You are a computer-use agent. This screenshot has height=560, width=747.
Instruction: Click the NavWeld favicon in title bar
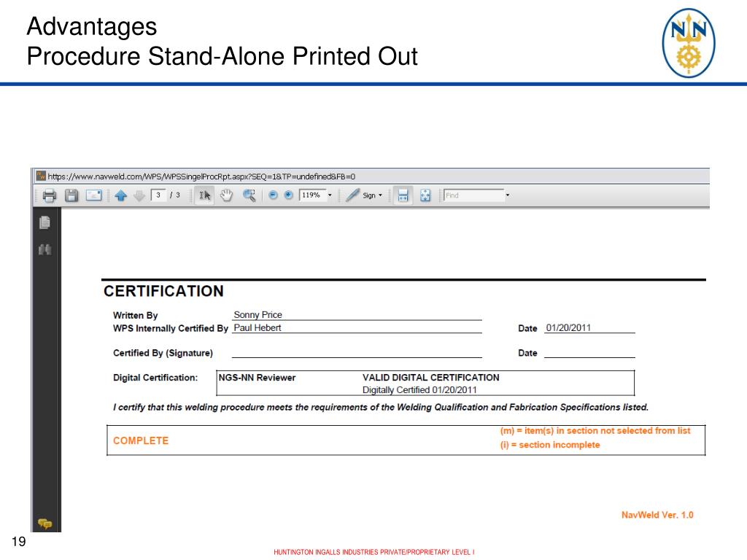(x=41, y=176)
